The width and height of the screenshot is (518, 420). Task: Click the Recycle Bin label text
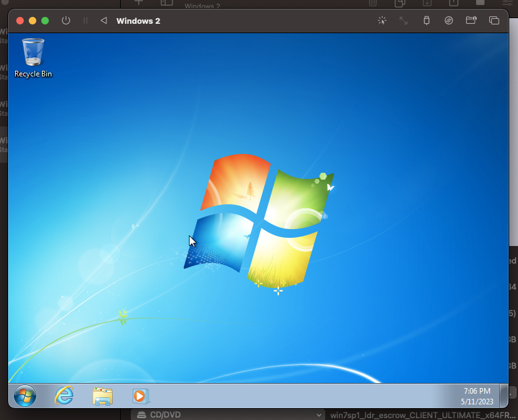point(33,74)
